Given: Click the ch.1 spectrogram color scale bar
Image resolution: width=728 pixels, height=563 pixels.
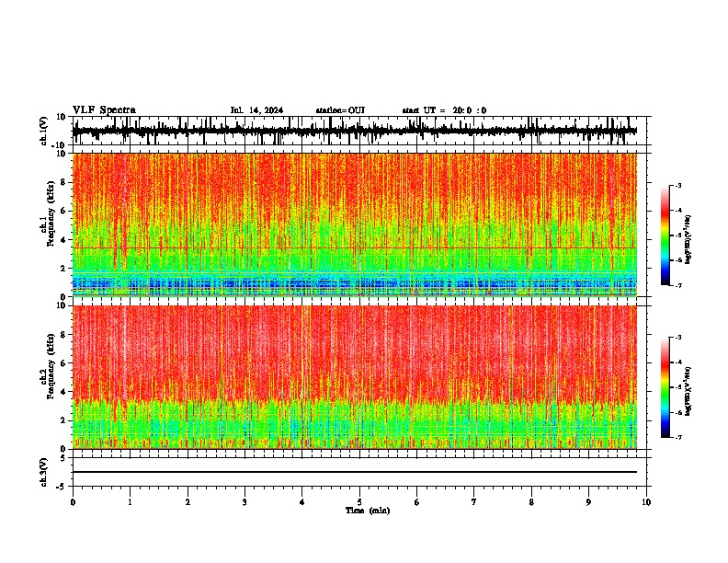Looking at the screenshot, I should [665, 236].
